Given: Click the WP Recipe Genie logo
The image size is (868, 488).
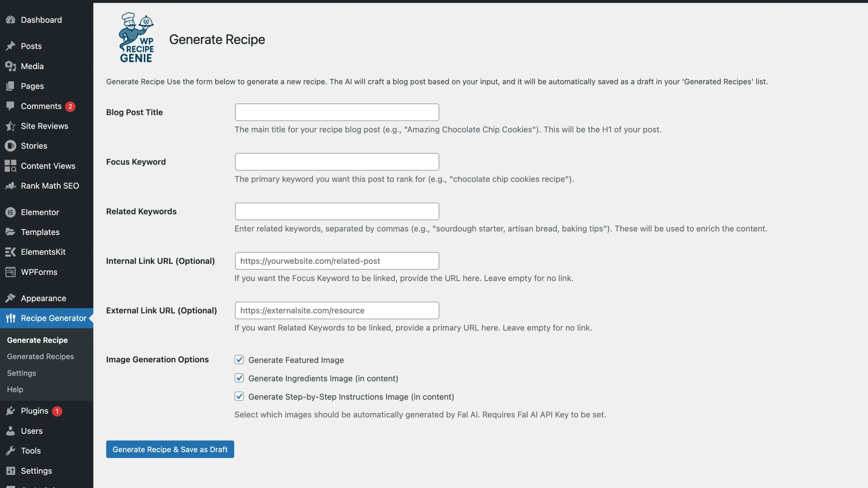Looking at the screenshot, I should tap(136, 38).
